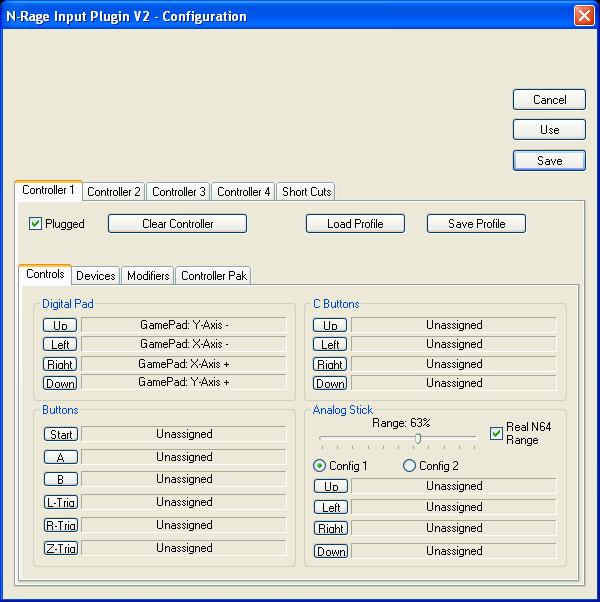Click the 'GamePad: Y-Axis +' mapping field
The width and height of the screenshot is (600, 602).
184,382
